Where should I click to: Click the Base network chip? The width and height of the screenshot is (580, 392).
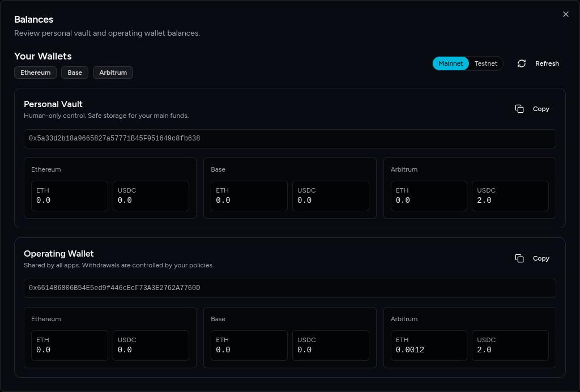click(x=75, y=73)
